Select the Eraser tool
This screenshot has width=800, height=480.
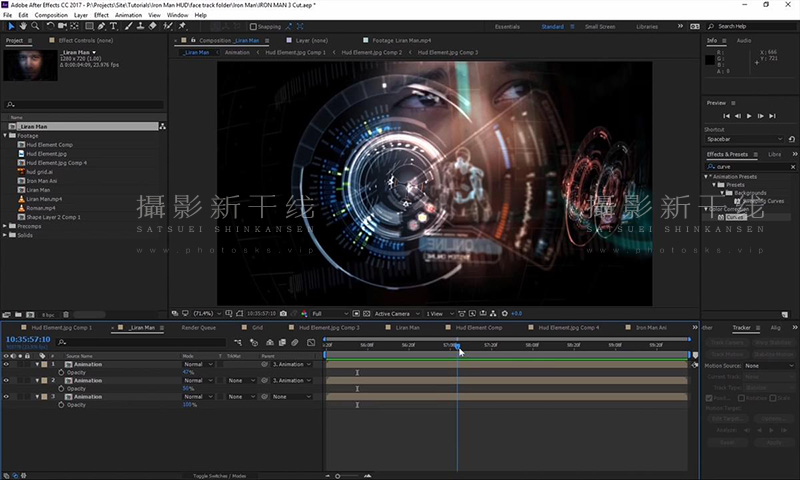tap(152, 26)
